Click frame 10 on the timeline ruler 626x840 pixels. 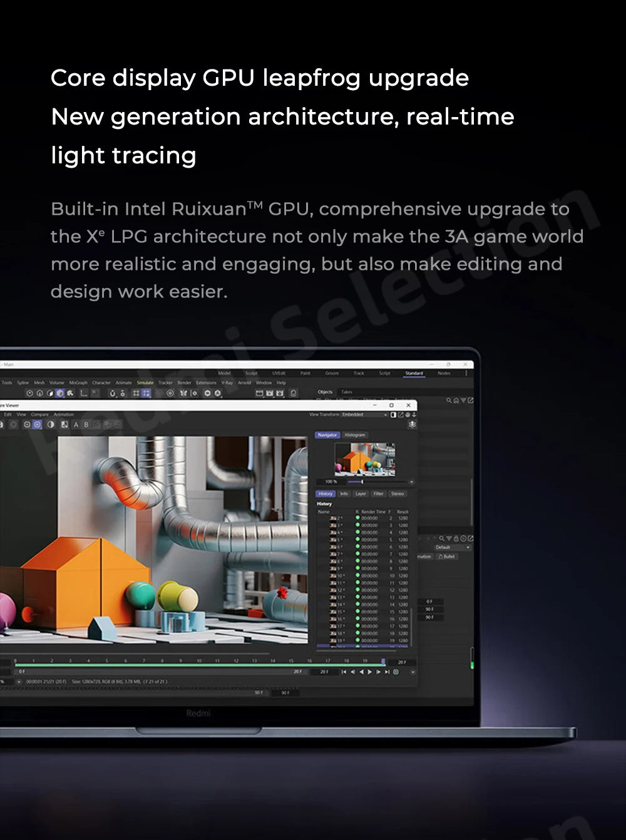point(199,660)
